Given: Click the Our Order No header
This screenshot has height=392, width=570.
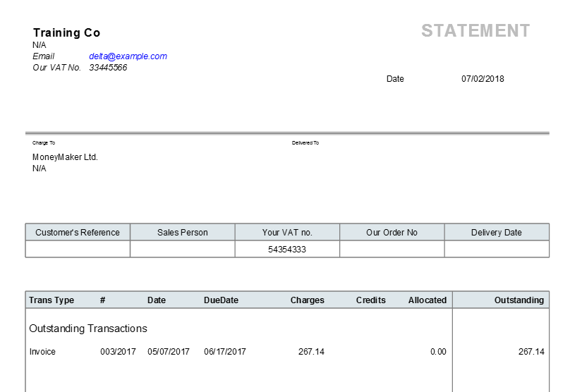Looking at the screenshot, I should coord(392,233).
